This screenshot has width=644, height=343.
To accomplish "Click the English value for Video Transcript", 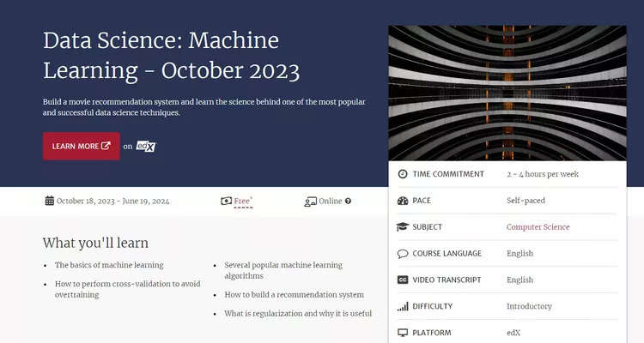I will pos(520,280).
